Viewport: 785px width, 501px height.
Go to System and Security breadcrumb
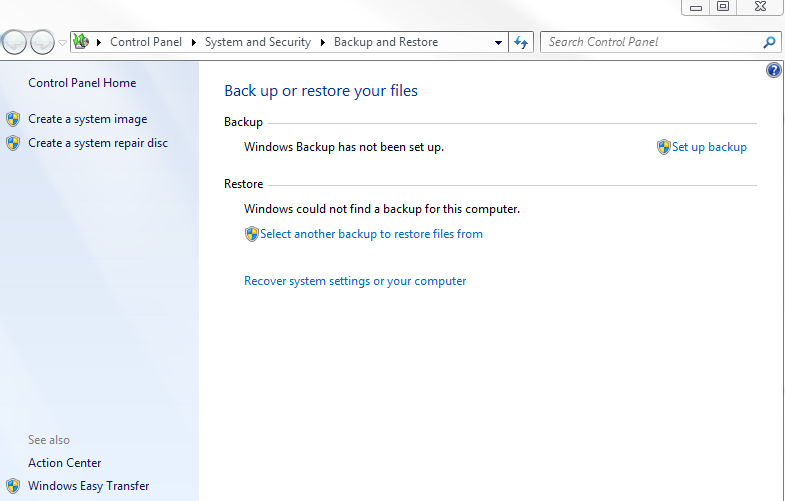point(257,42)
